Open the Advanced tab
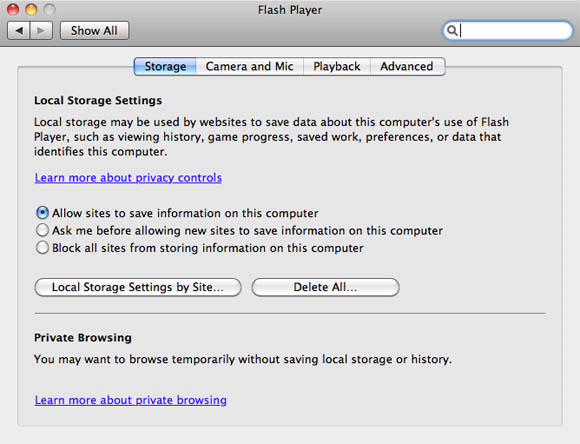The width and height of the screenshot is (580, 444). 407,67
